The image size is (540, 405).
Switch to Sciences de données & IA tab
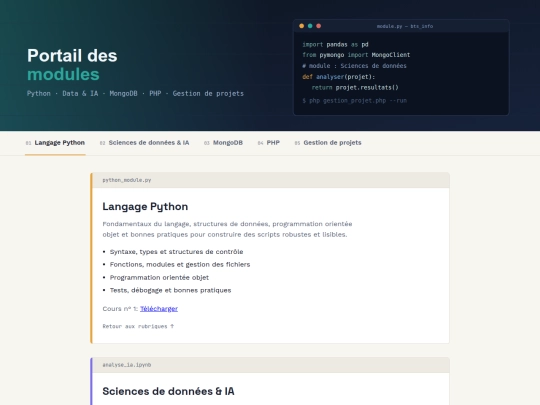(x=144, y=143)
